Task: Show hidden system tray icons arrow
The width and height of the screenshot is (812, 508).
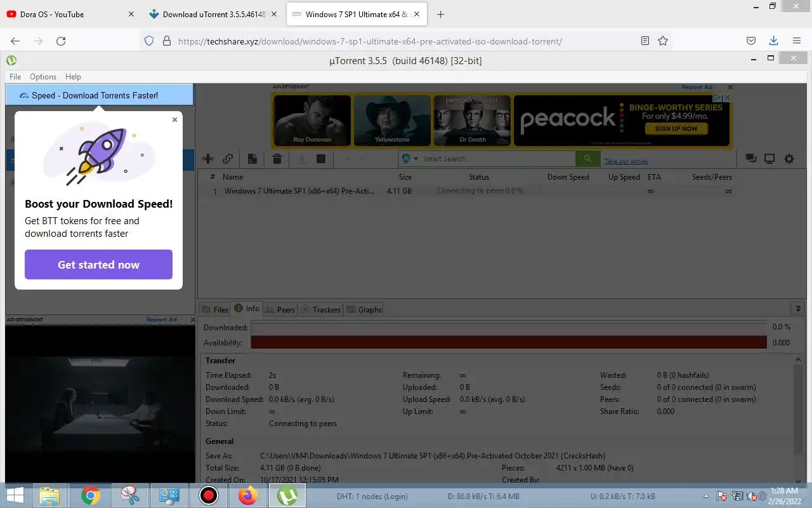Action: pos(707,496)
